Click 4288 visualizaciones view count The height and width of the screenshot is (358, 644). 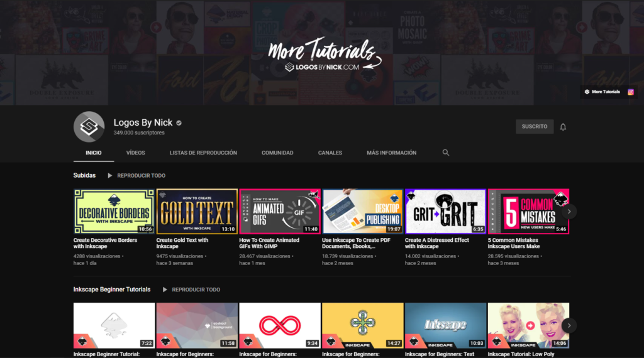point(97,256)
